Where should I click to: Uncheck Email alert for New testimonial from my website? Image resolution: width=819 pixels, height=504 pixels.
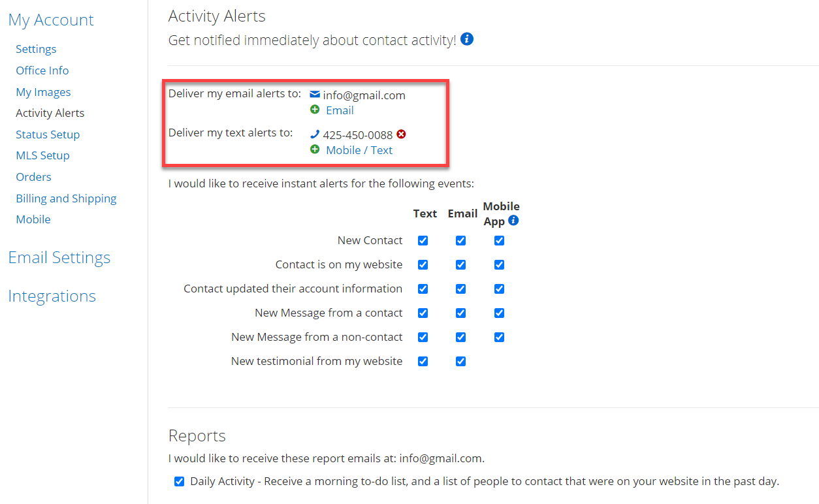(x=461, y=361)
